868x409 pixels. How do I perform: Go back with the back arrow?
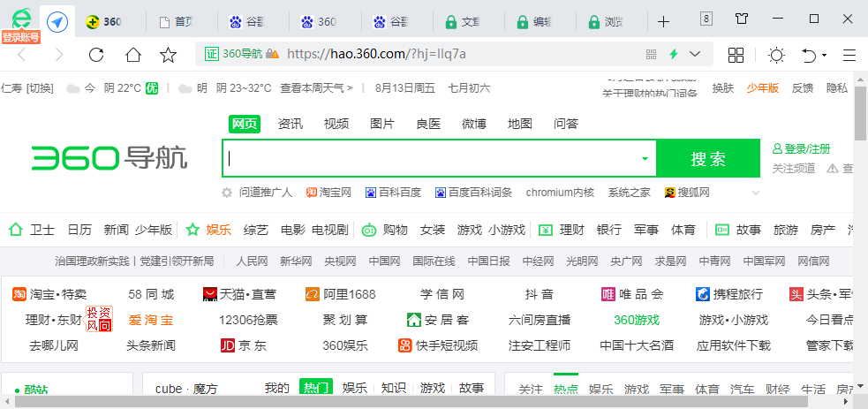click(x=21, y=54)
